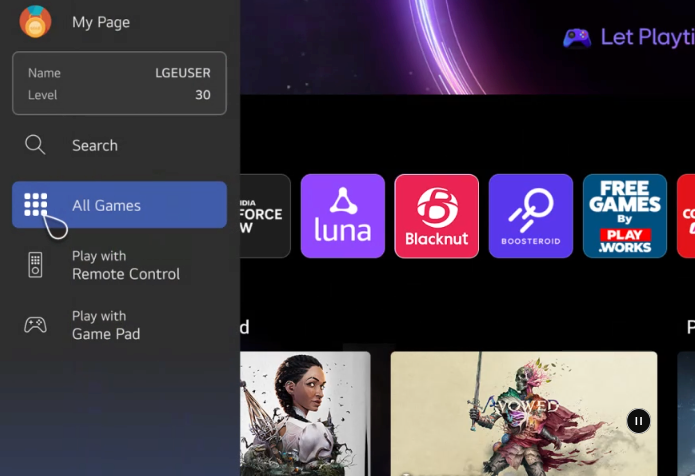Viewport: 695px width, 476px height.
Task: Click the remote control icon
Action: click(x=35, y=265)
